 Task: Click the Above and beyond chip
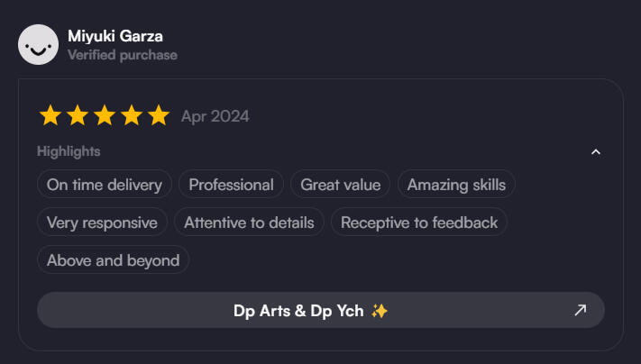point(113,260)
